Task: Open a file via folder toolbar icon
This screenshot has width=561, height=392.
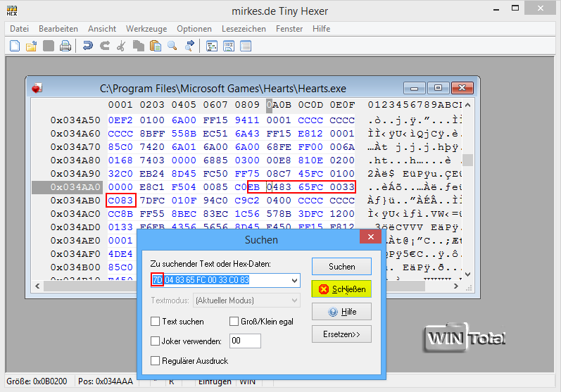Action: click(x=32, y=46)
